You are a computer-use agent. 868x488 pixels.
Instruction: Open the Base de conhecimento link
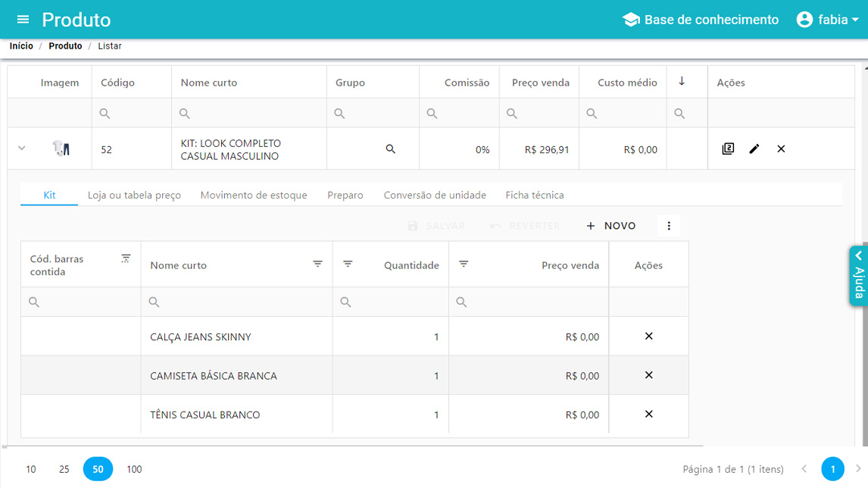click(x=700, y=20)
